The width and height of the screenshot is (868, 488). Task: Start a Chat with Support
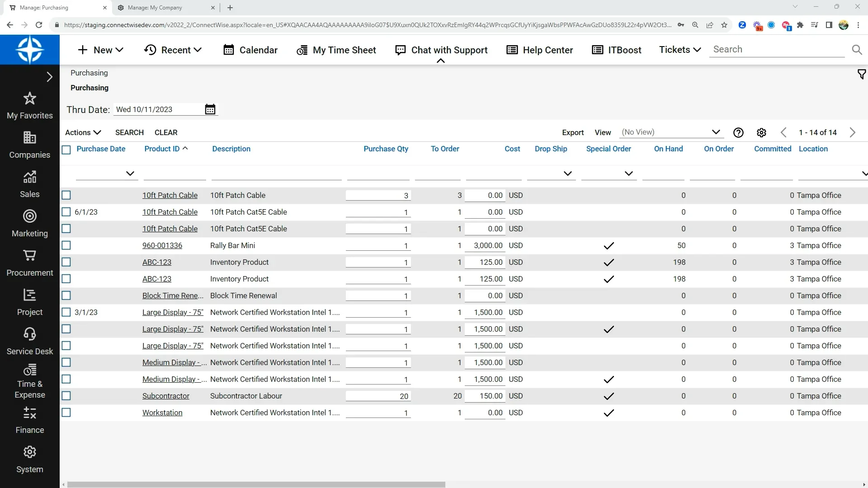[x=441, y=50]
